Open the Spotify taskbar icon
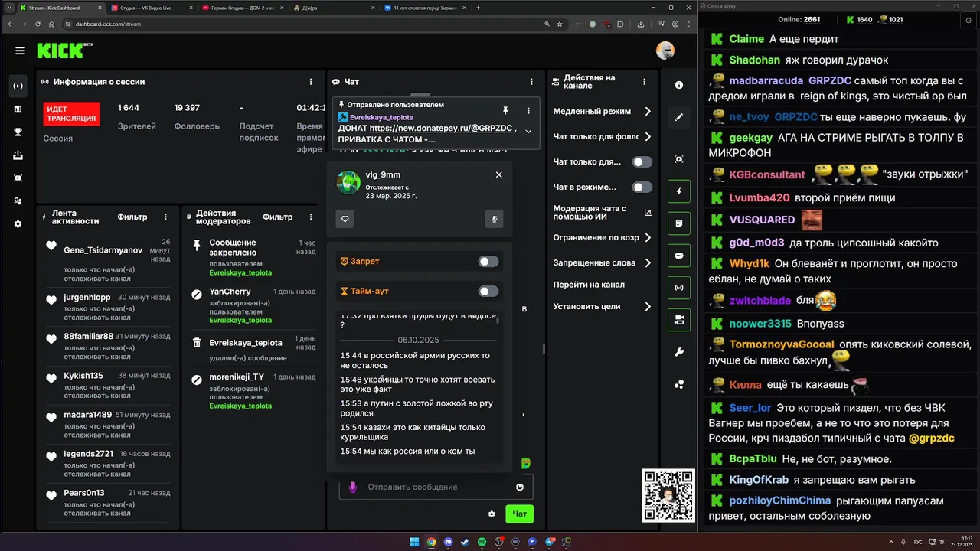The image size is (980, 551). [x=482, y=542]
